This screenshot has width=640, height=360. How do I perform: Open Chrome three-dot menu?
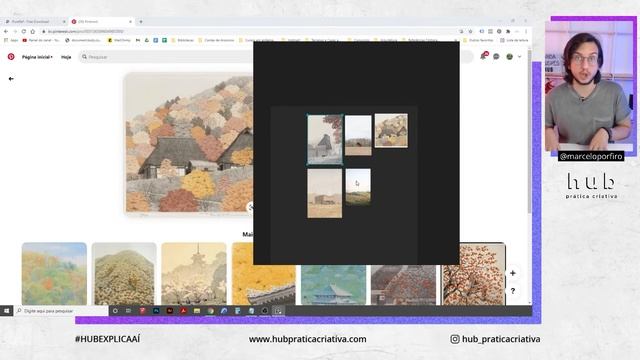pyautogui.click(x=526, y=31)
